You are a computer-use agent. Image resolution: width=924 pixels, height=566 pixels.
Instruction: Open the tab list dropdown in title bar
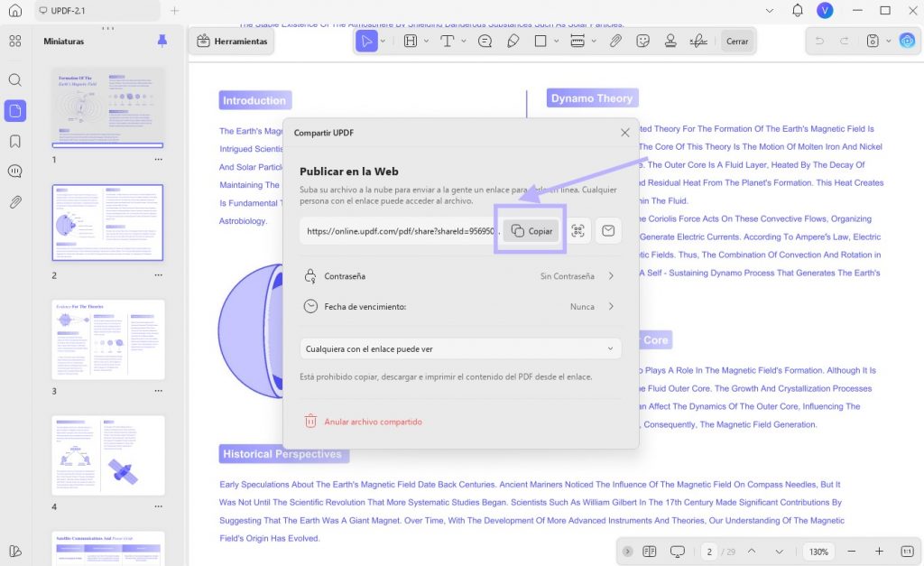click(x=770, y=11)
